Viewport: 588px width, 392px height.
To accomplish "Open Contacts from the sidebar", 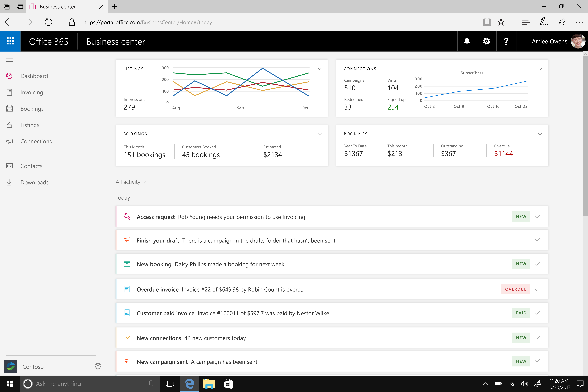I will tap(31, 166).
